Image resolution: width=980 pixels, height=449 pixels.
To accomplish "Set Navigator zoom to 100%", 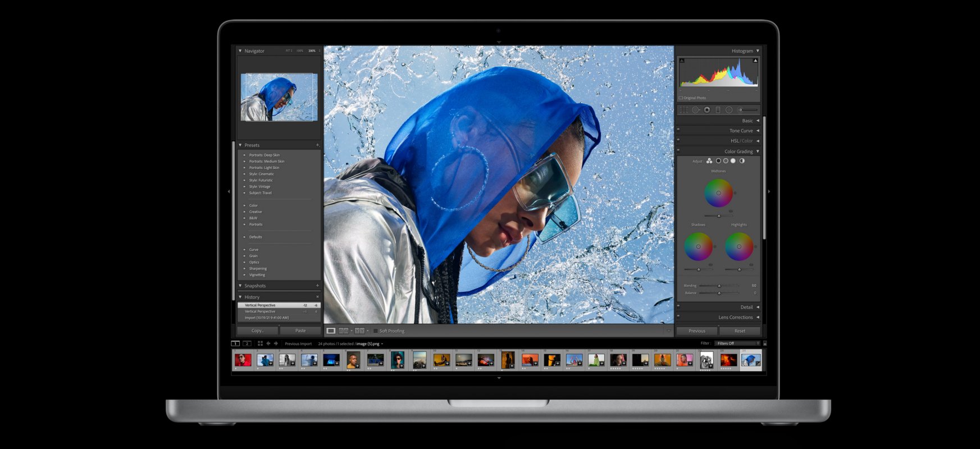I will (x=300, y=51).
